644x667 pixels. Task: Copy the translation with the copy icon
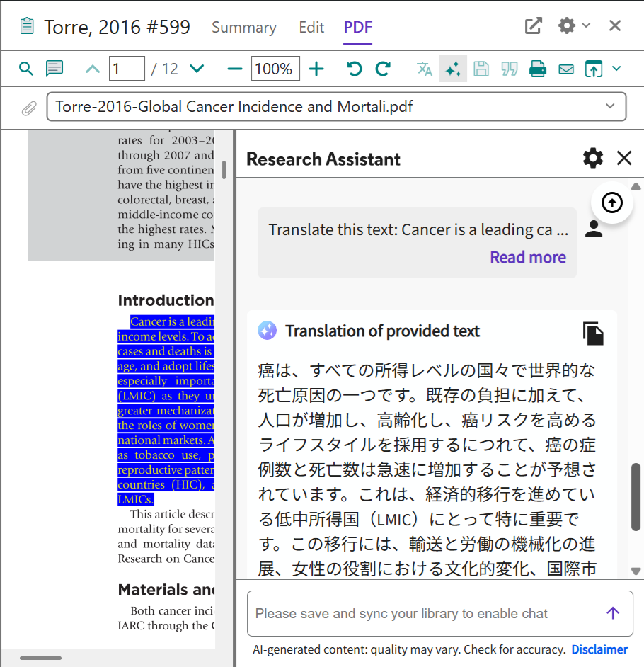click(593, 333)
